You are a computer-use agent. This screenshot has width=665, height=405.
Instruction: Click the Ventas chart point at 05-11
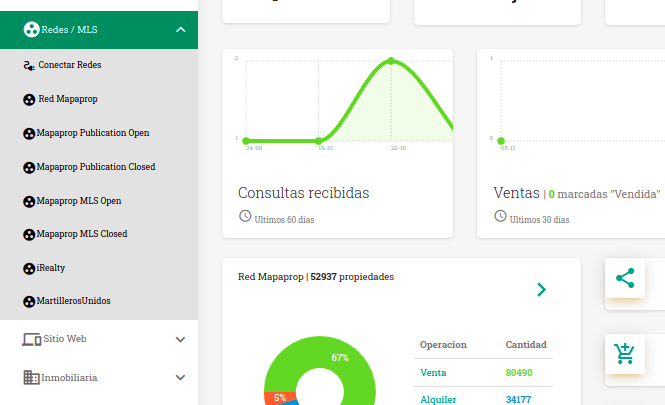(501, 141)
